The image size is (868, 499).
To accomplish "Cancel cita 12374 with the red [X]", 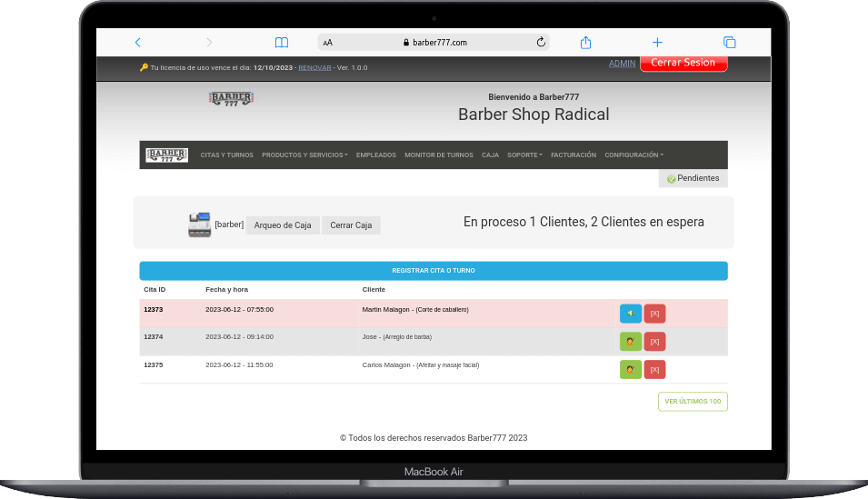I will click(654, 342).
